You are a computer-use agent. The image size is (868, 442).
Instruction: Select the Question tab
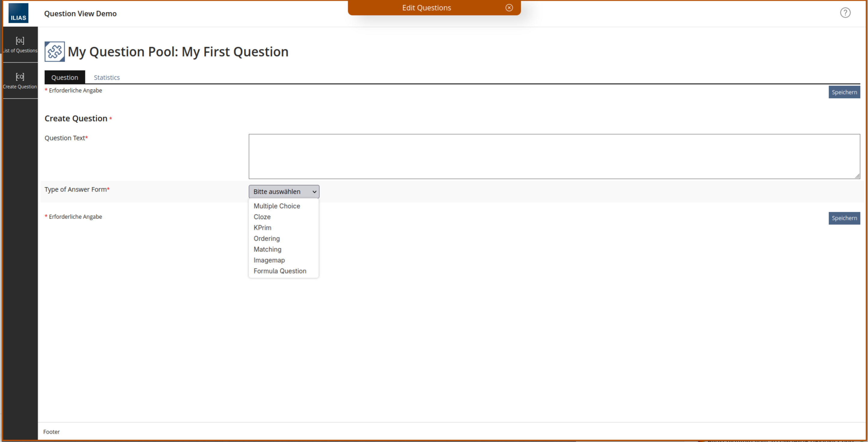click(65, 77)
